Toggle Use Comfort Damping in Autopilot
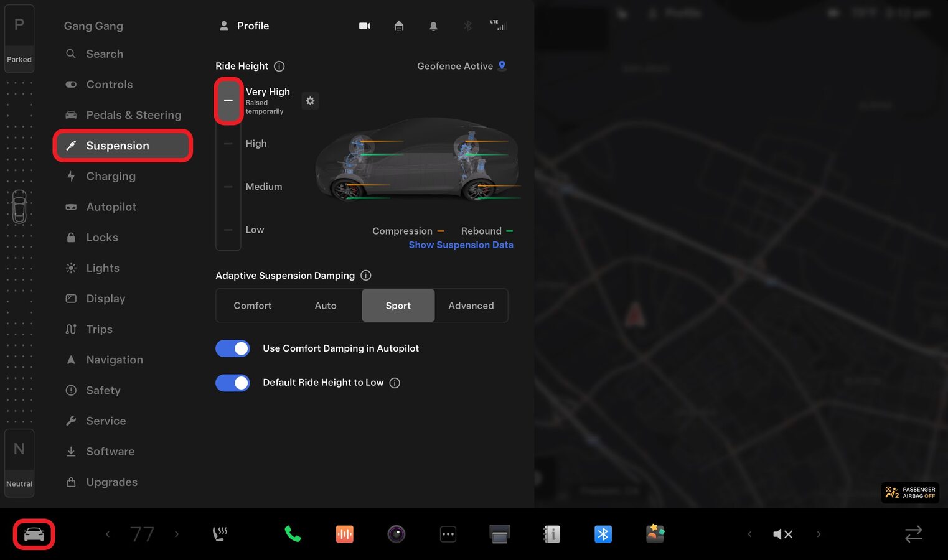Screen dimensions: 948x560 (x=233, y=348)
